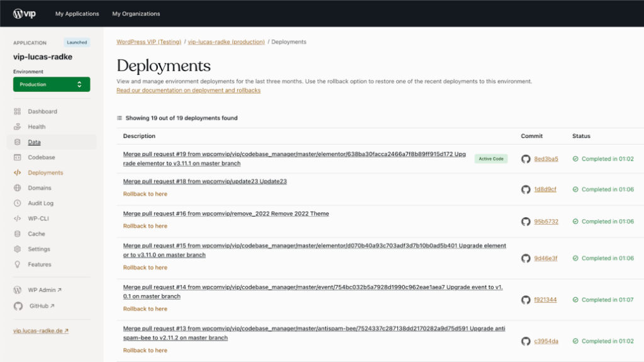The width and height of the screenshot is (644, 362).
Task: Open Data section in sidebar
Action: click(34, 142)
